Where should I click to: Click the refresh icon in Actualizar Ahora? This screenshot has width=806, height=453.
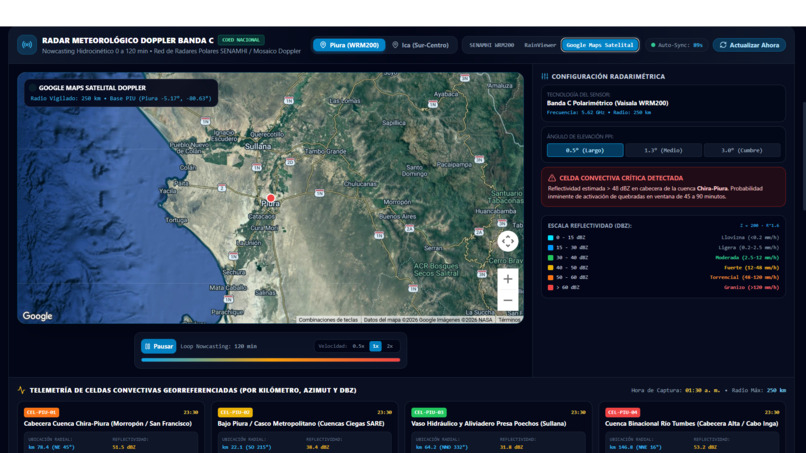point(723,45)
